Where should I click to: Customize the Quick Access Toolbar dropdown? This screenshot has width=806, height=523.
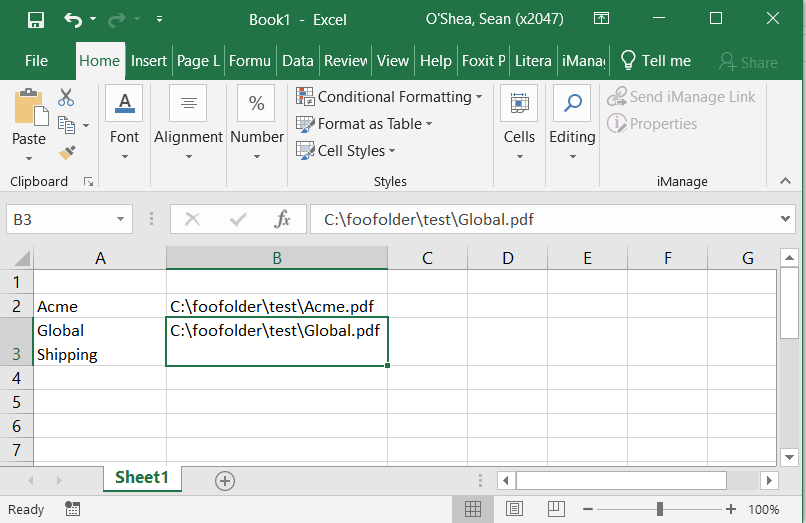tap(159, 20)
